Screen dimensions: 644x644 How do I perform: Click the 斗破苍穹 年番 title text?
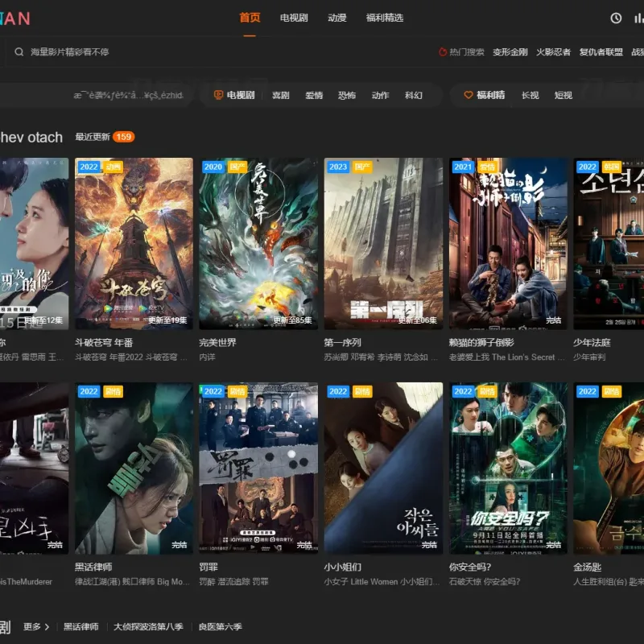(104, 343)
